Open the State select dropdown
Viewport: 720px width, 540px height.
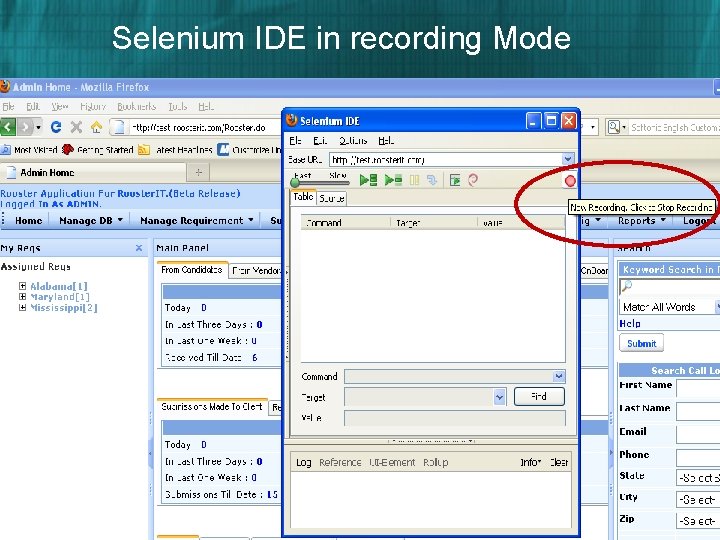click(698, 478)
